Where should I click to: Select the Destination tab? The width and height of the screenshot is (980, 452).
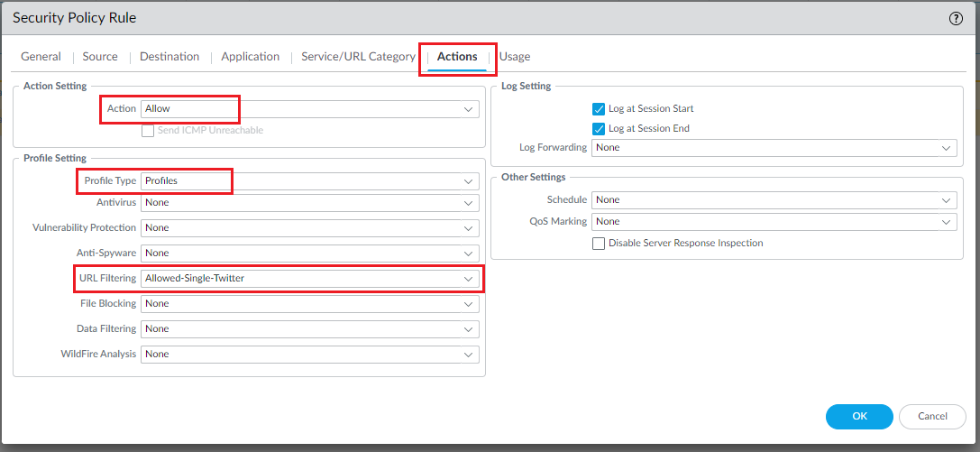pyautogui.click(x=169, y=56)
